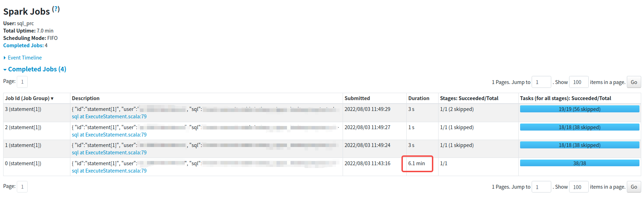
Task: Select page 1 in top pagination
Action: tap(22, 82)
